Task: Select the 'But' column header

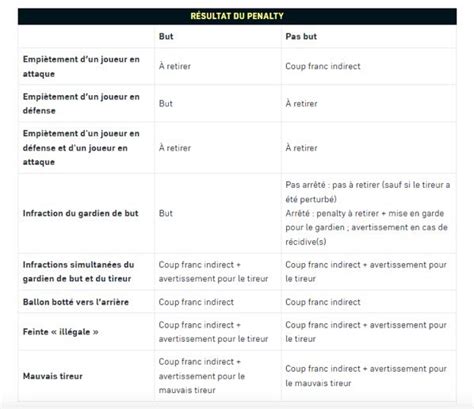Action: (166, 36)
